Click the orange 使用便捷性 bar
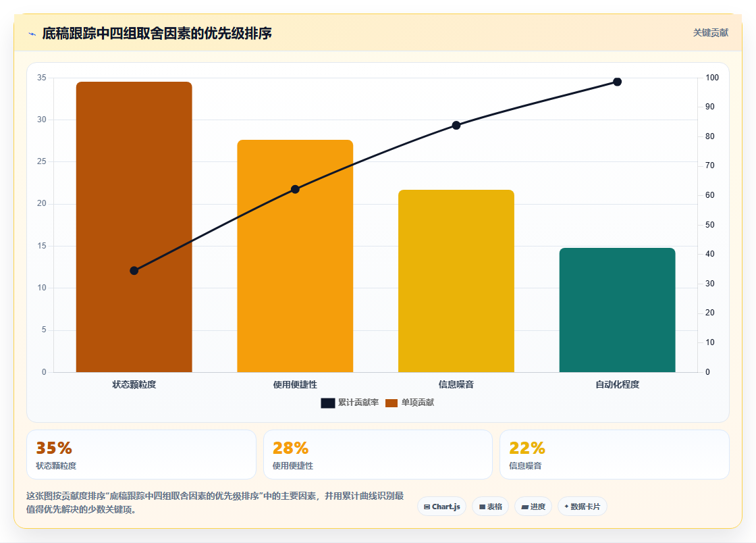The width and height of the screenshot is (756, 543). coord(295,256)
